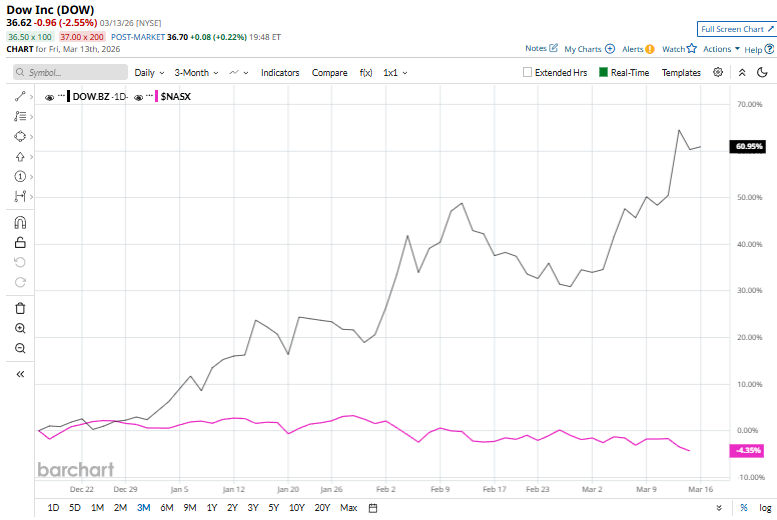Select the numbered label tool
Viewport: 777px width, 520px height.
point(20,176)
